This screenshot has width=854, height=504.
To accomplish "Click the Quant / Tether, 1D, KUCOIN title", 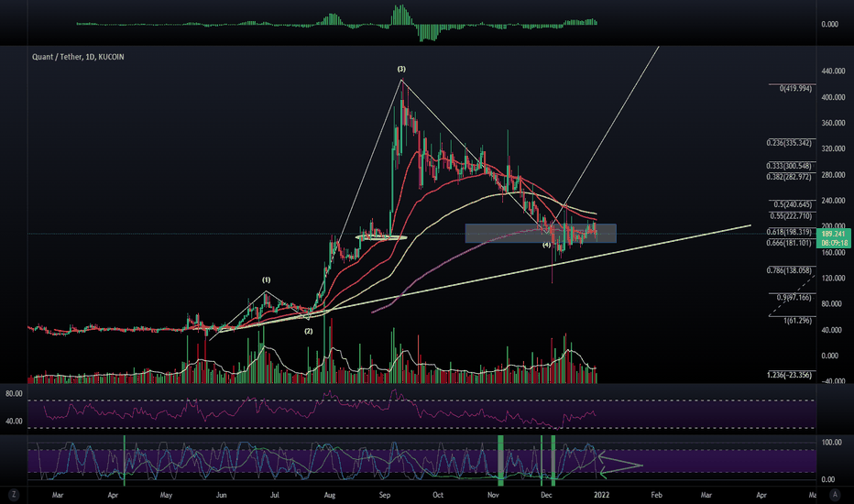I will (78, 57).
